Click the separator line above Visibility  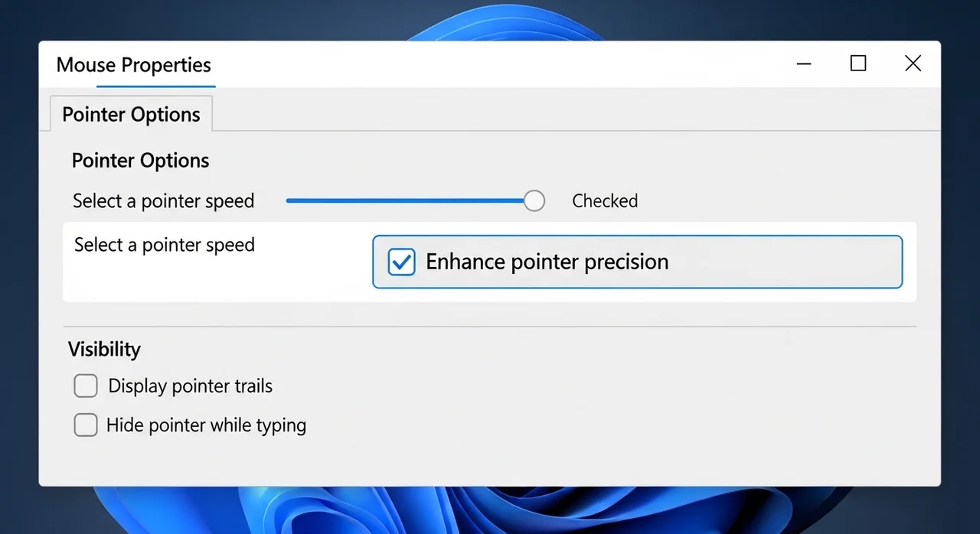pyautogui.click(x=490, y=327)
